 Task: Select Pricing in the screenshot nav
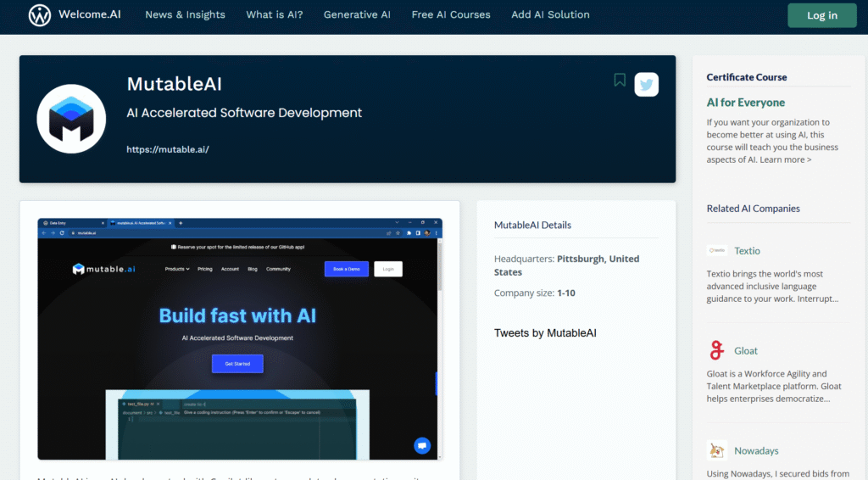(205, 269)
